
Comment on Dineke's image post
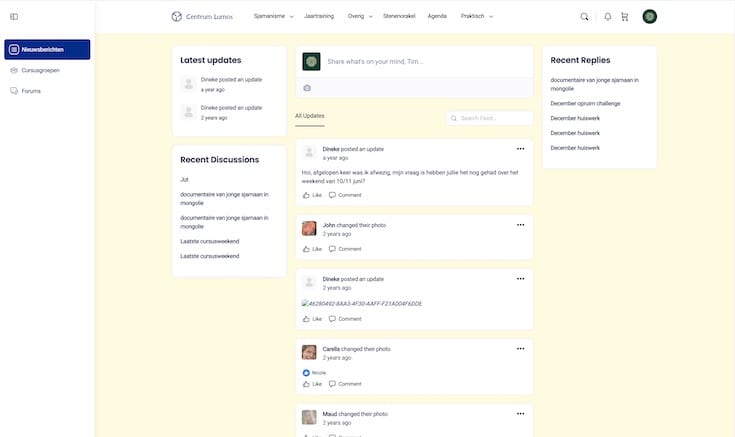[345, 318]
